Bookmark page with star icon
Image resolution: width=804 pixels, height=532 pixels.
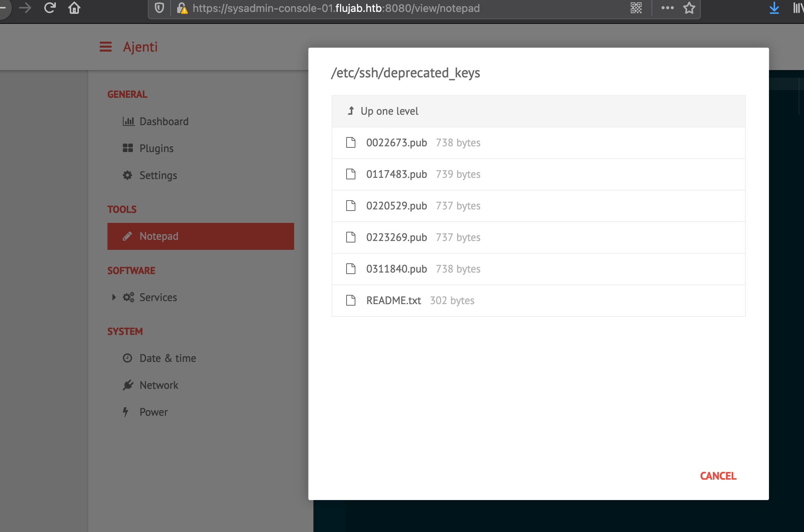click(689, 8)
